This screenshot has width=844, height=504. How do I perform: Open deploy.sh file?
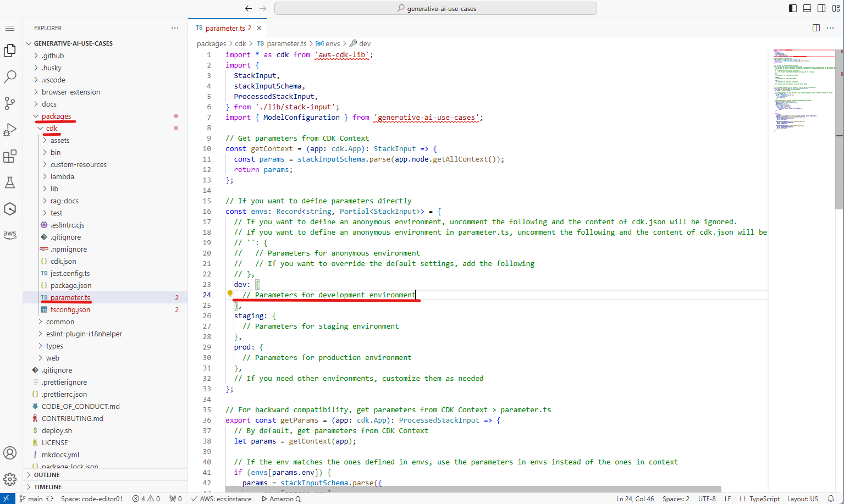pos(106,430)
